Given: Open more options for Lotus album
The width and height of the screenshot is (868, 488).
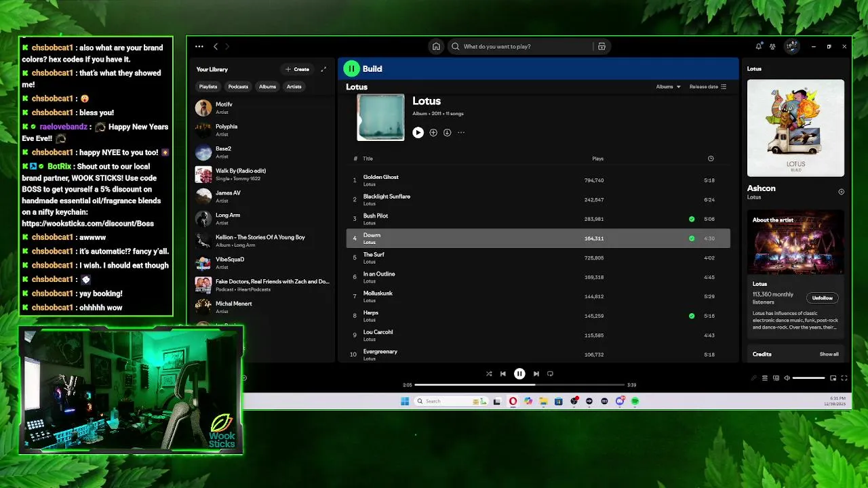Looking at the screenshot, I should tap(461, 133).
